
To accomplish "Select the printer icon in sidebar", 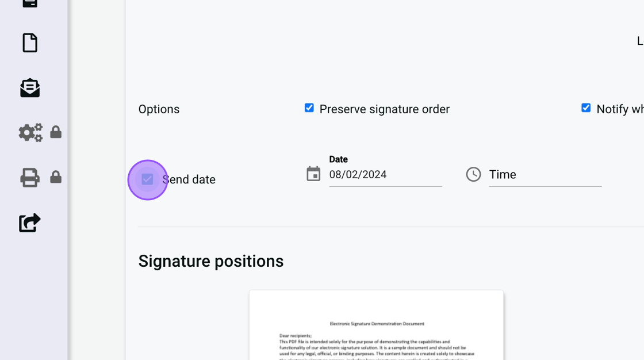I will tap(30, 178).
